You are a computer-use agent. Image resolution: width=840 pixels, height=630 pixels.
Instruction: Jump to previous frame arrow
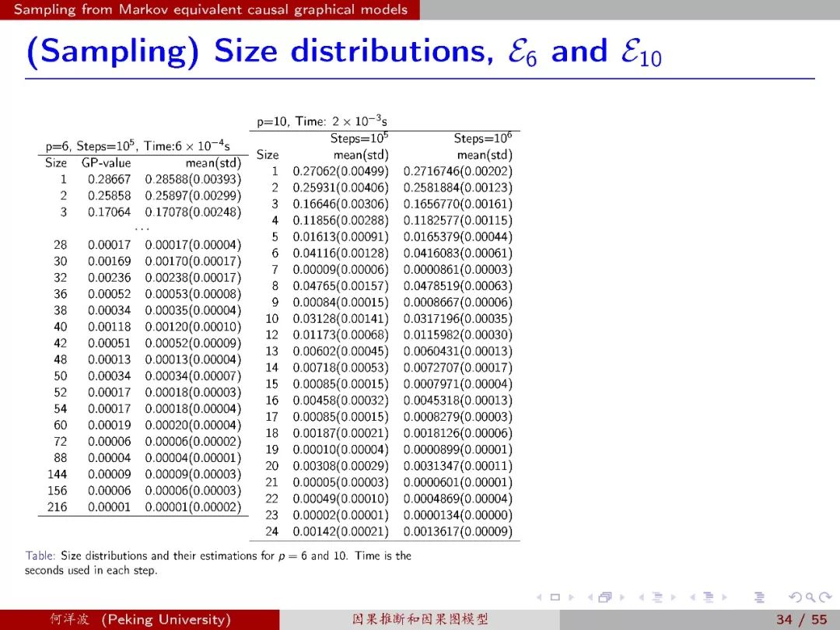click(x=590, y=597)
